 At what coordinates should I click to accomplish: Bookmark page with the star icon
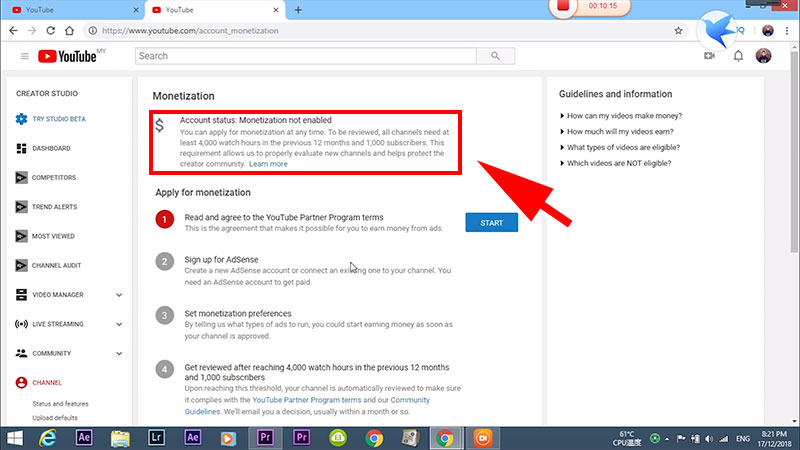pos(678,31)
